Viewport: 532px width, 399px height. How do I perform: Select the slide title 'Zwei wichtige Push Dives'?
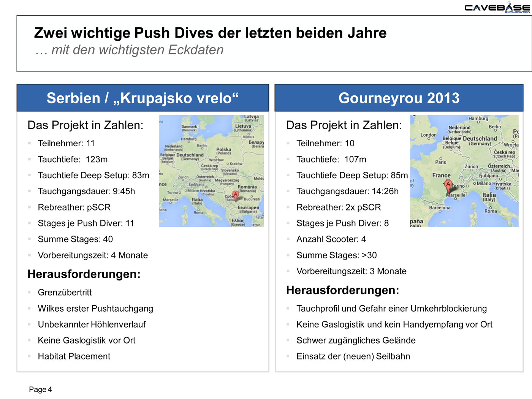210,33
